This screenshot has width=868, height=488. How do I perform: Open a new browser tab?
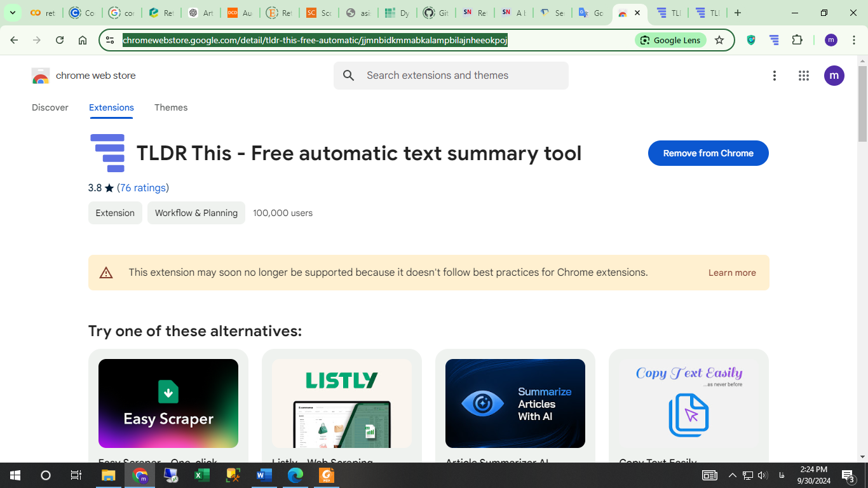click(x=737, y=13)
